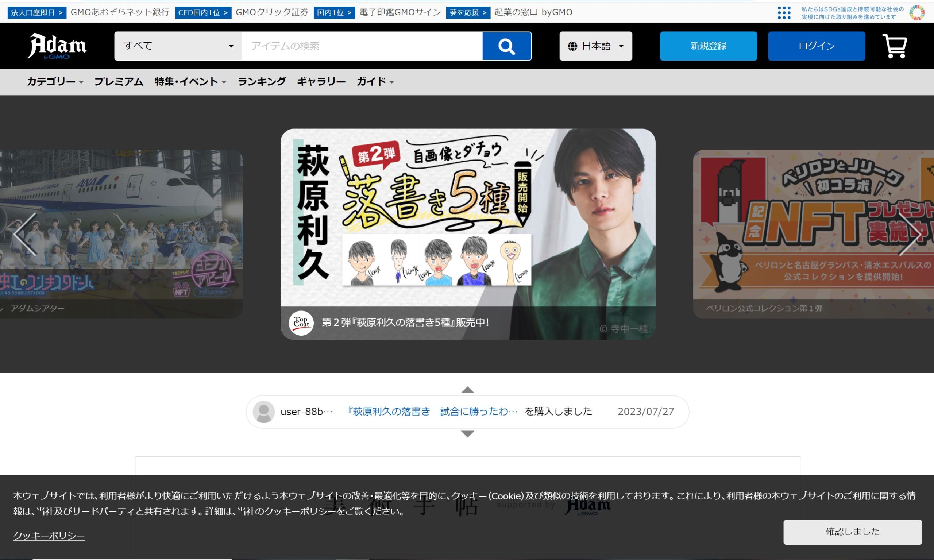Viewport: 934px width, 560px height.
Task: Click the magnifier search button
Action: pos(506,46)
